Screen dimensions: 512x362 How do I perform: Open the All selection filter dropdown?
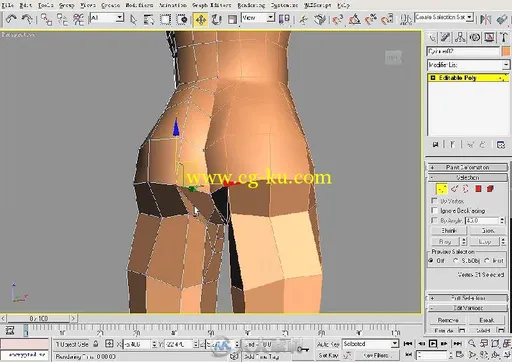107,18
